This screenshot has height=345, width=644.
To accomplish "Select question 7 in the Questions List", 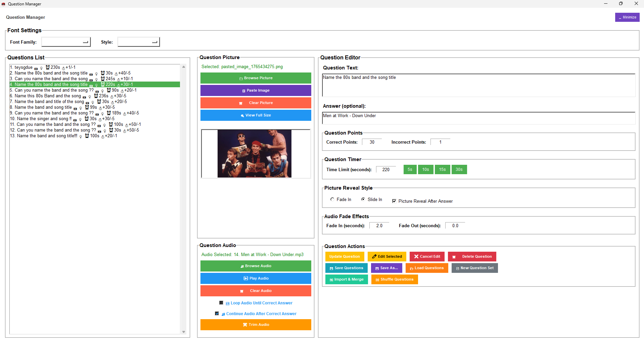I will pos(49,102).
